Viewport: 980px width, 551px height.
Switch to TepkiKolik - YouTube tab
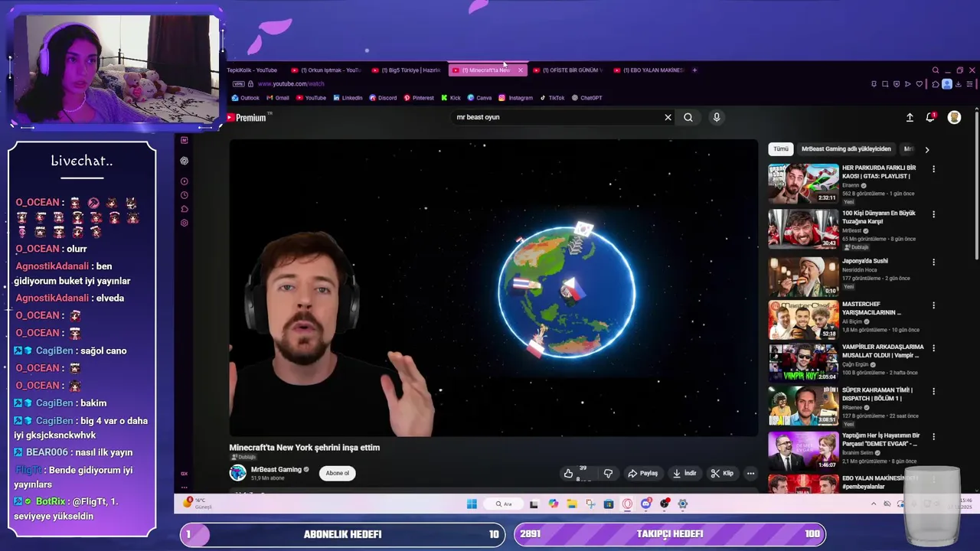(252, 70)
